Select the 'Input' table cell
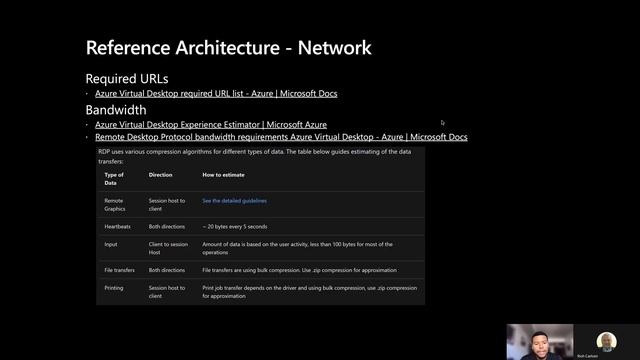Screen dimensions: 640x360 [x=111, y=244]
